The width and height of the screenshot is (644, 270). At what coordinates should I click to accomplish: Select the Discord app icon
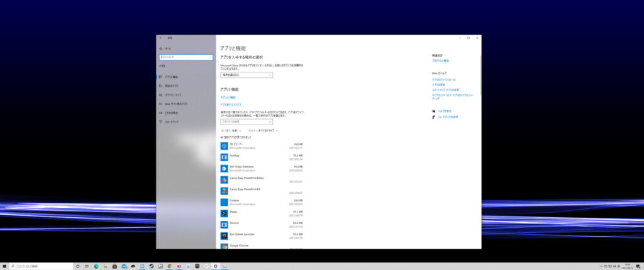point(225,225)
